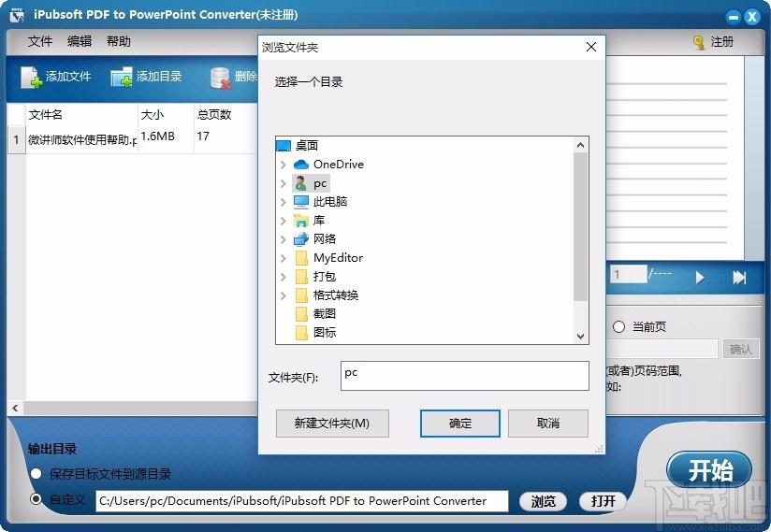This screenshot has height=532, width=771.
Task: Open the Edit (编辑) menu
Action: pos(80,41)
